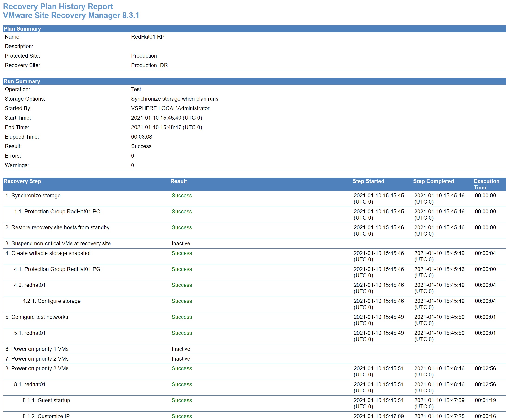
Task: Click the VSPHERE.LOCAL\Administrator value
Action: pos(170,109)
